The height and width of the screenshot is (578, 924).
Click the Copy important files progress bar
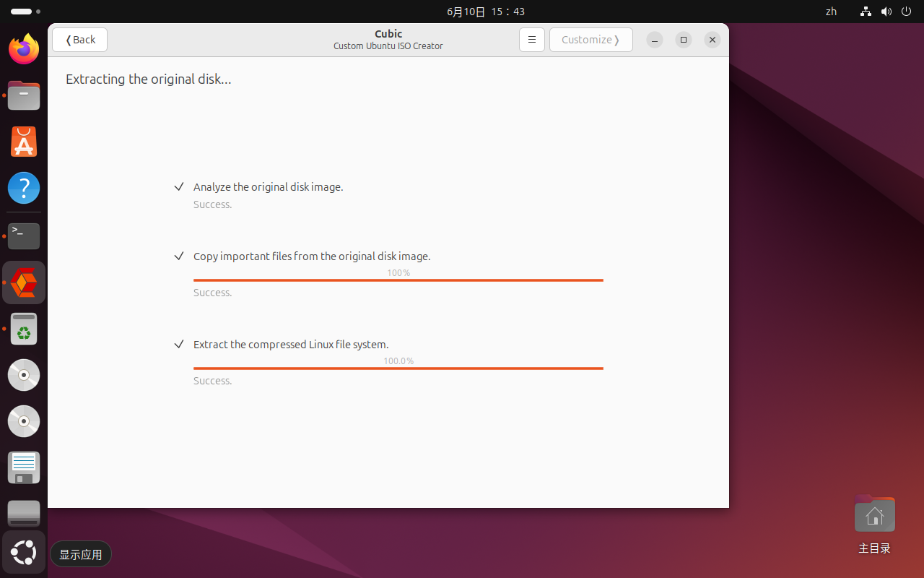coord(398,280)
